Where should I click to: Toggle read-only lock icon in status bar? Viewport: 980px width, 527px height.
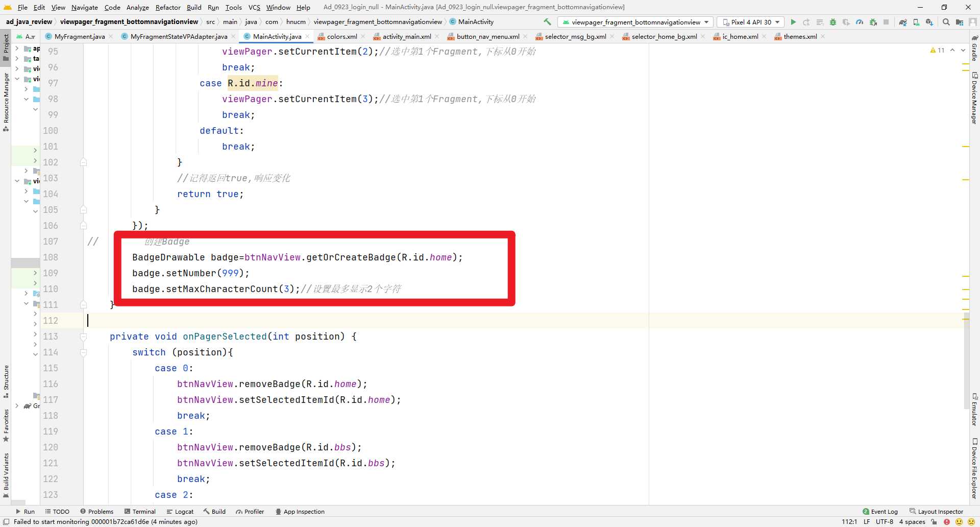point(934,522)
